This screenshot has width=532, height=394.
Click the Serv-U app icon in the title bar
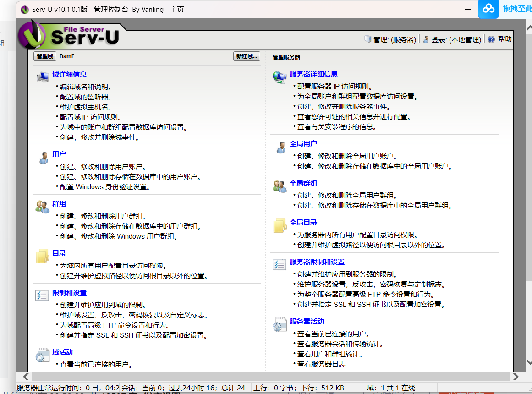click(24, 10)
